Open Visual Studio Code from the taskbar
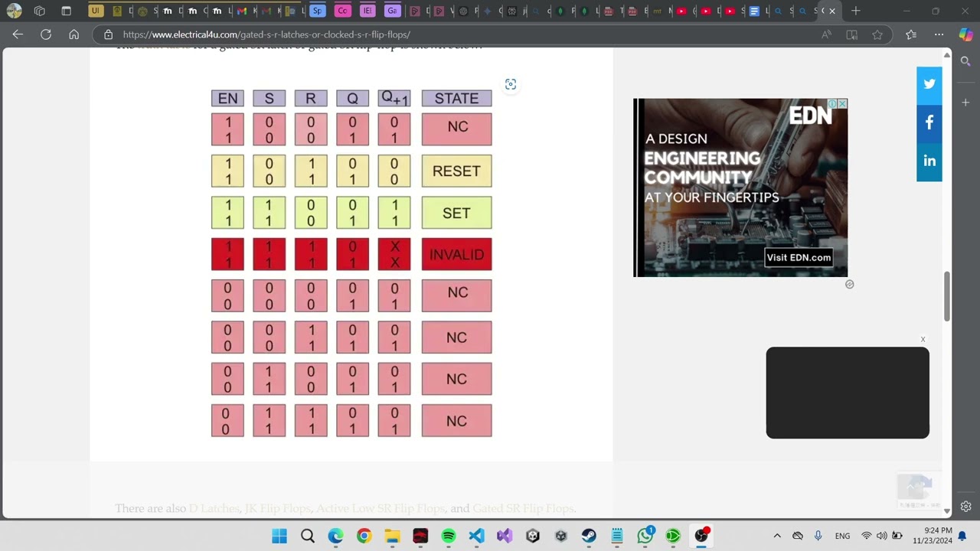 (476, 536)
